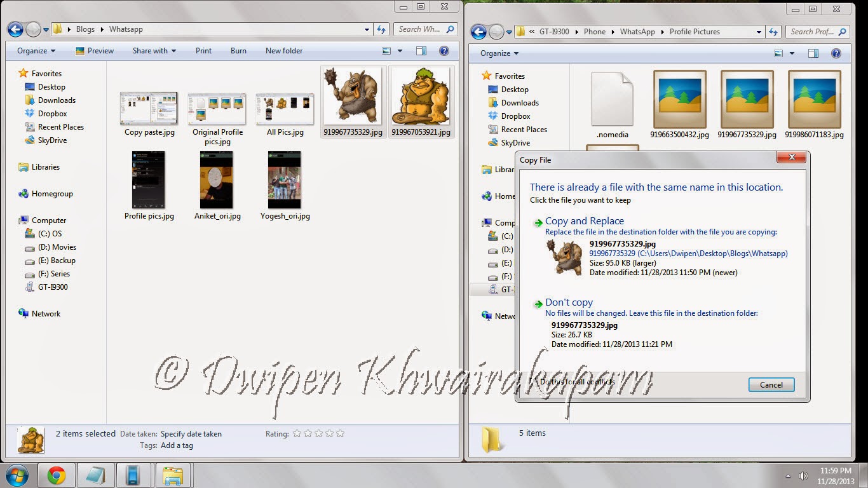Tick 'Do this for all conflicts' checkbox
The width and height of the screenshot is (868, 488).
(x=534, y=382)
